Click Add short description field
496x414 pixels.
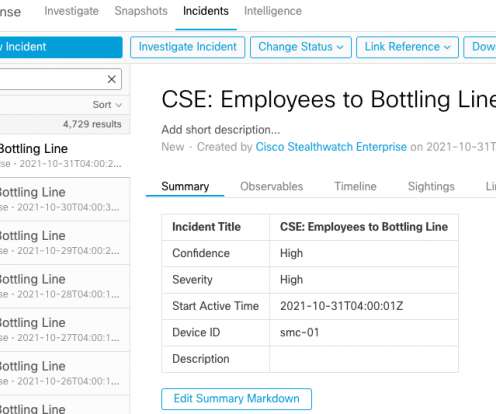tap(221, 130)
